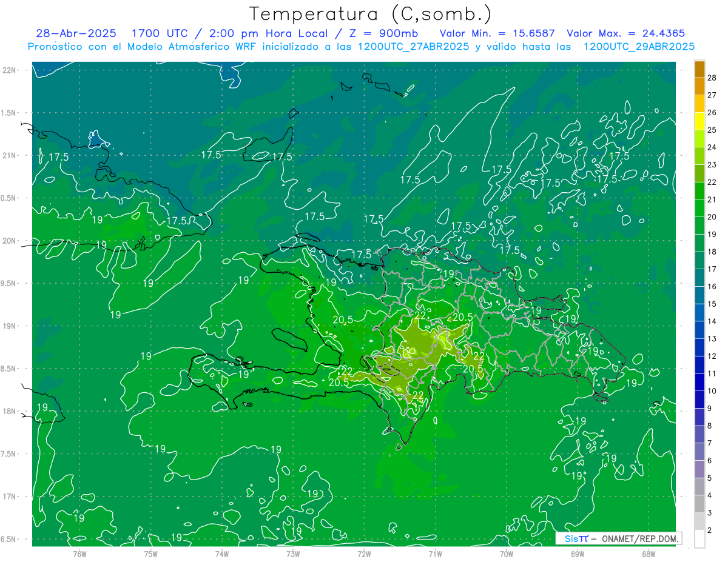This screenshot has height=562, width=728.
Task: Click the latitude label '0.5N'
Action: pos(9,198)
